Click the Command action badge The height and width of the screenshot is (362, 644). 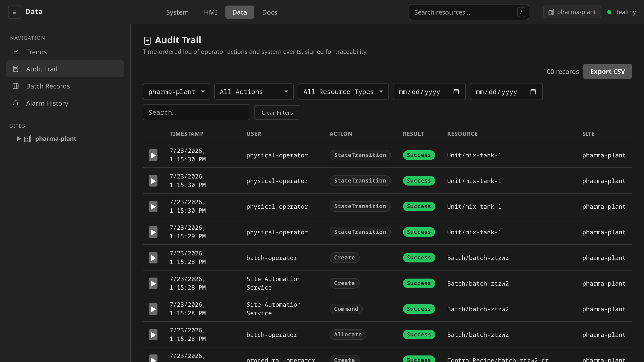click(346, 309)
